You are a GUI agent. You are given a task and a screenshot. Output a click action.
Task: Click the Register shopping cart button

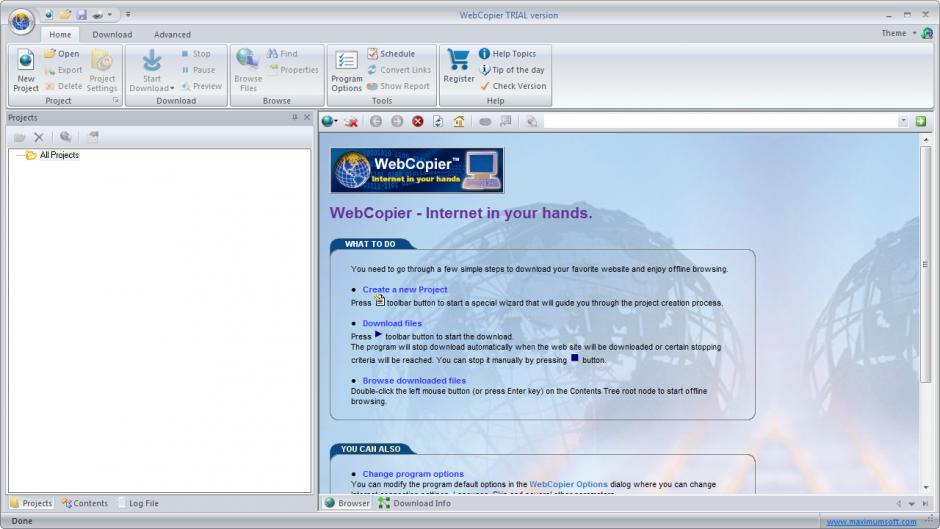(459, 66)
